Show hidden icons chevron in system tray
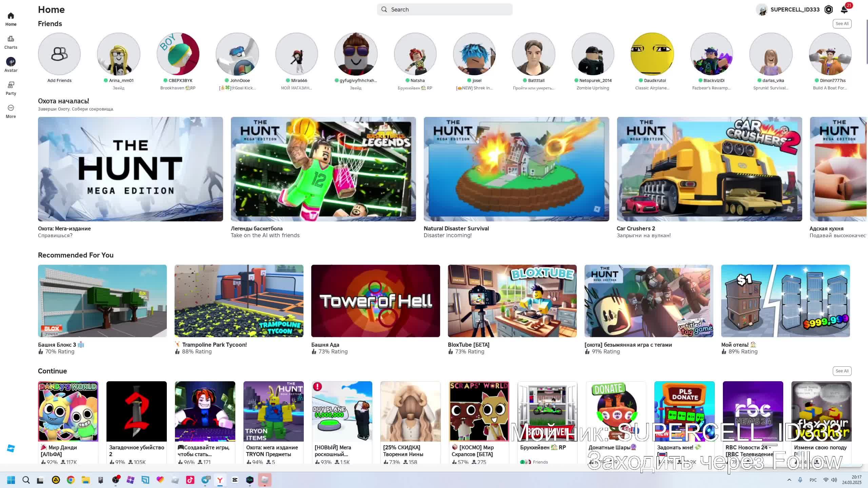The width and height of the screenshot is (868, 488). click(x=789, y=480)
